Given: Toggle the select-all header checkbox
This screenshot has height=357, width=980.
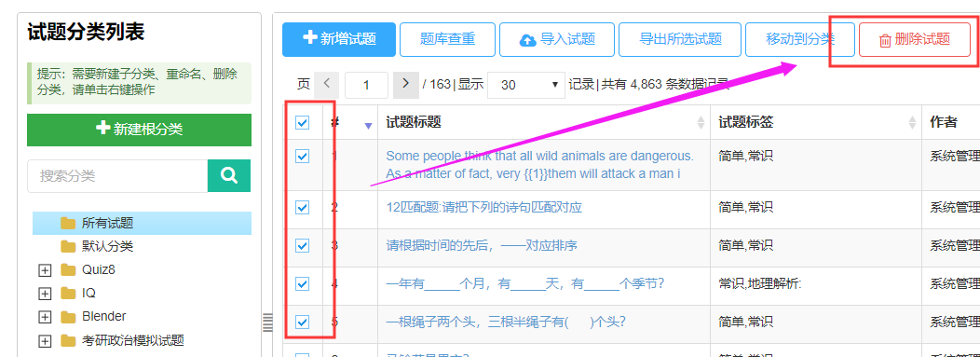Looking at the screenshot, I should point(302,122).
